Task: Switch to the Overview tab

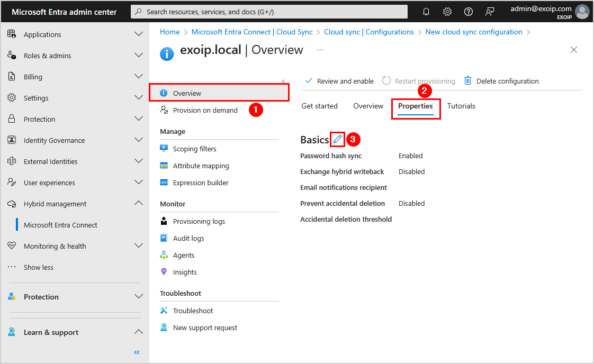Action: pyautogui.click(x=368, y=106)
